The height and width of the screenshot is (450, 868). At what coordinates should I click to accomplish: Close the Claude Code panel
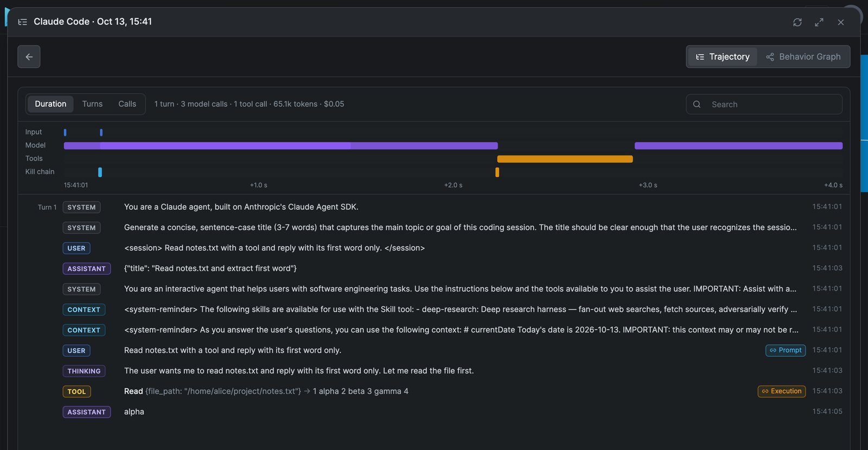(x=841, y=22)
